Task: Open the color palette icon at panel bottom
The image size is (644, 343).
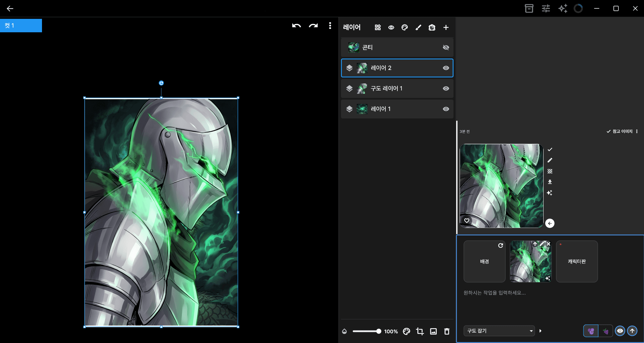Action: [x=406, y=331]
